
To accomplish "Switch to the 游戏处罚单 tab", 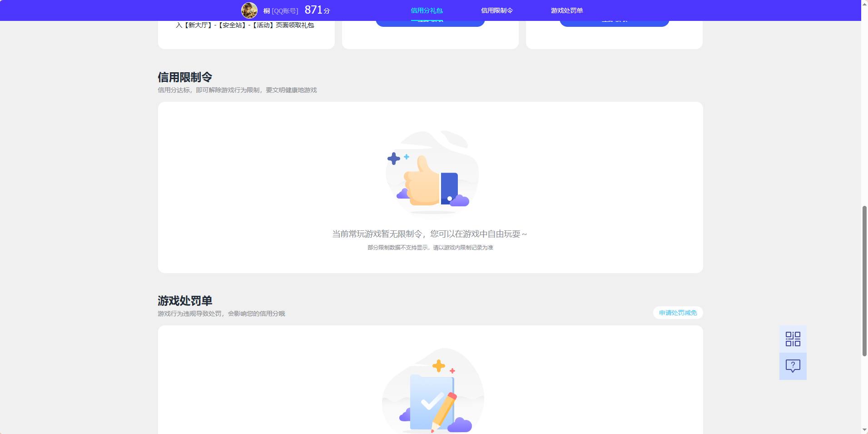I will coord(567,10).
